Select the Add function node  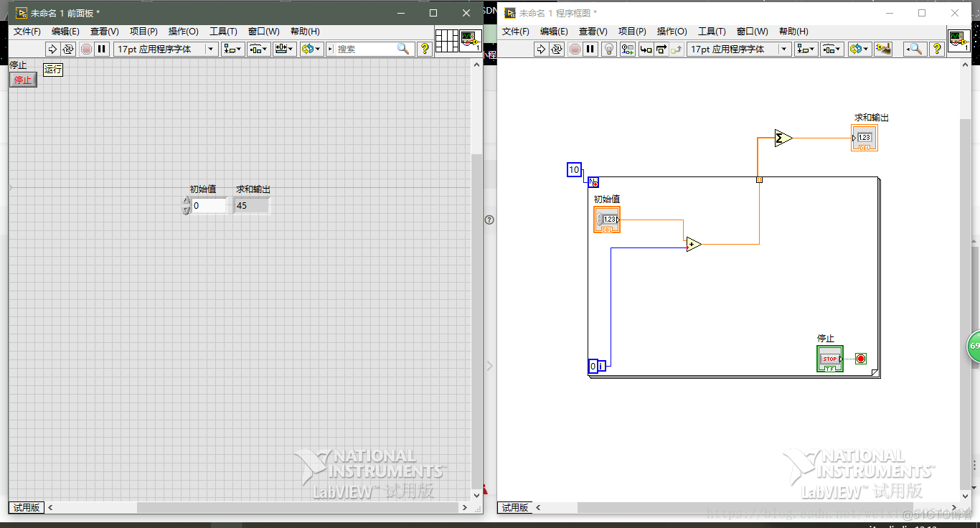(x=693, y=245)
